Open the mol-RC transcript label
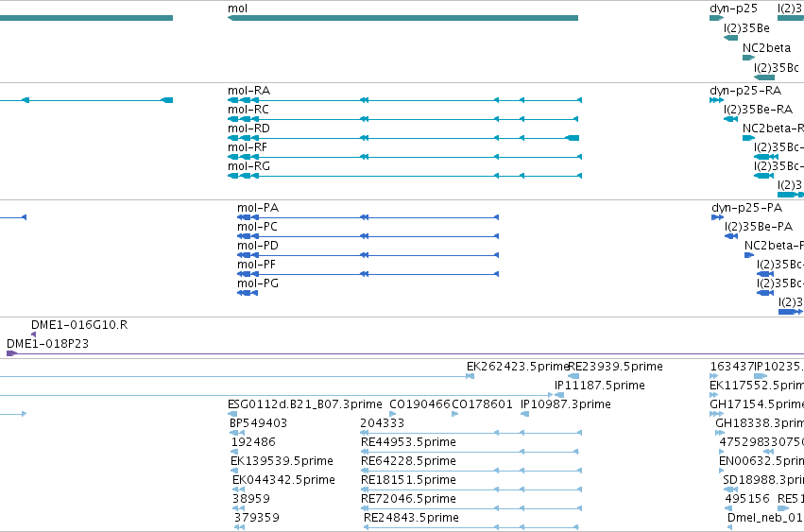The width and height of the screenshot is (804, 532). [x=248, y=110]
